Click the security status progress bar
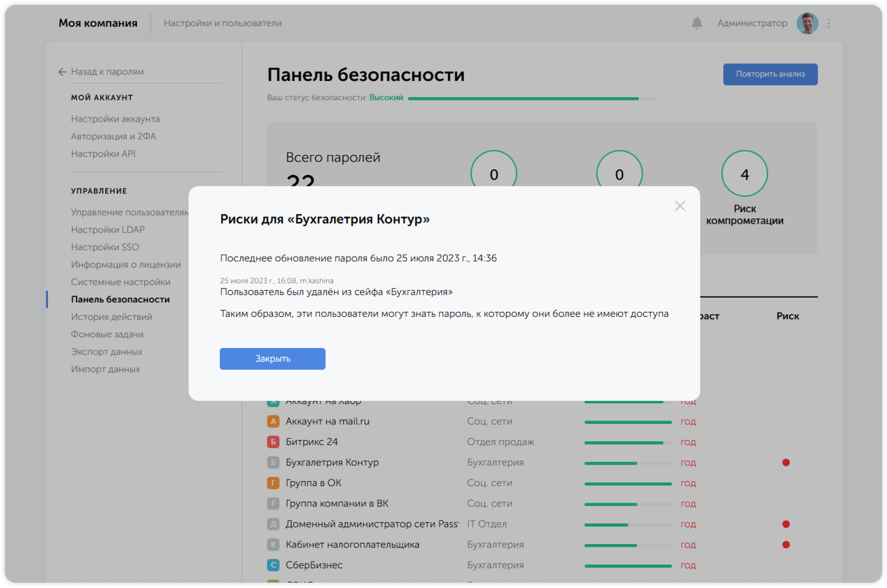The height and width of the screenshot is (588, 887). 531,99
